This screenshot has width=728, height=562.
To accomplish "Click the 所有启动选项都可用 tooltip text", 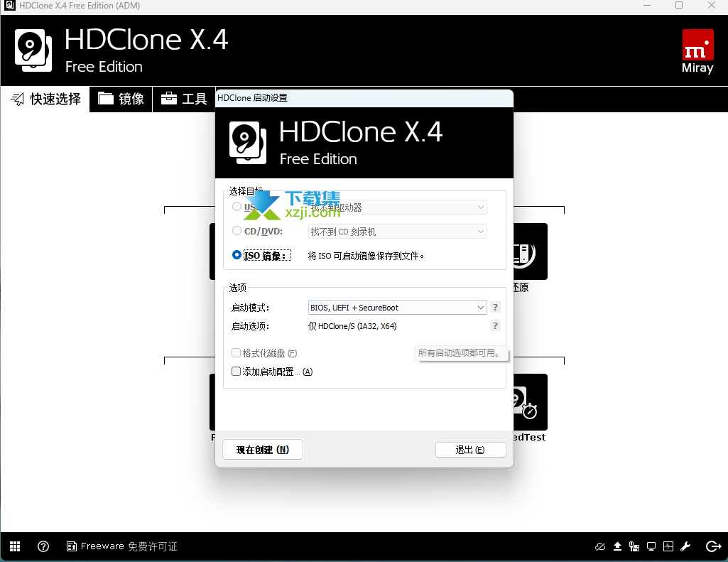I will tap(459, 353).
